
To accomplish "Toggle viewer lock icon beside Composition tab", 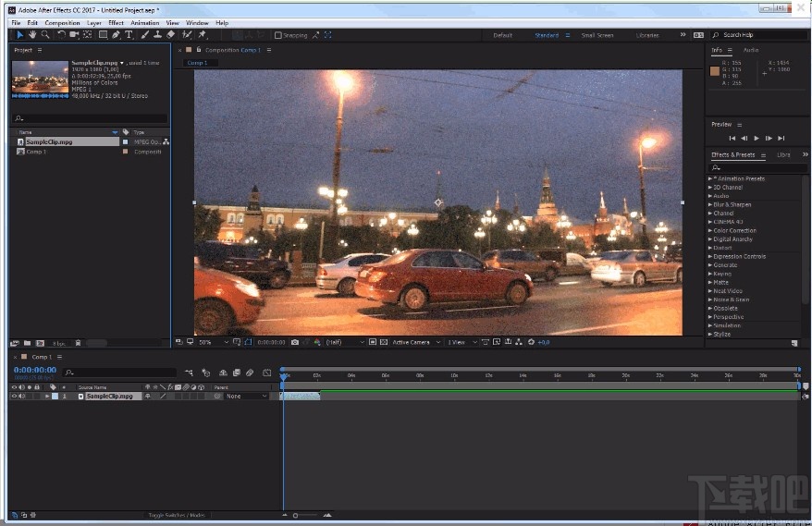I will pos(198,50).
